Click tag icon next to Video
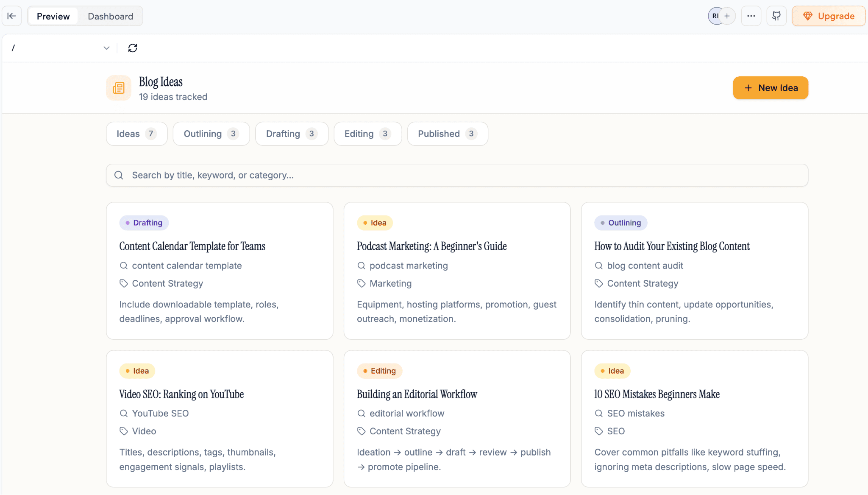The image size is (868, 495). (x=124, y=431)
